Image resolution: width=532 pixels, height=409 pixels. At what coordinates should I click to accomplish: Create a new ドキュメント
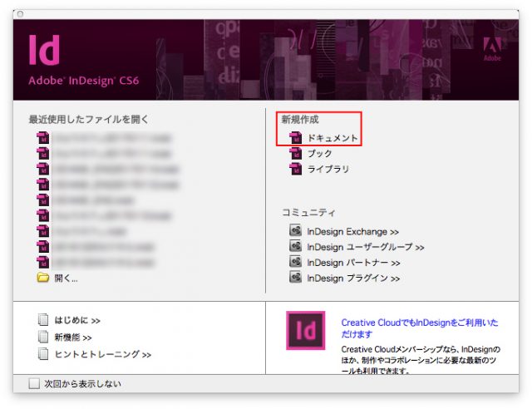[x=332, y=137]
